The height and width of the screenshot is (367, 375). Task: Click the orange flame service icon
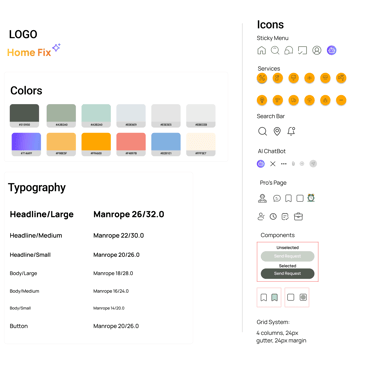click(x=325, y=100)
